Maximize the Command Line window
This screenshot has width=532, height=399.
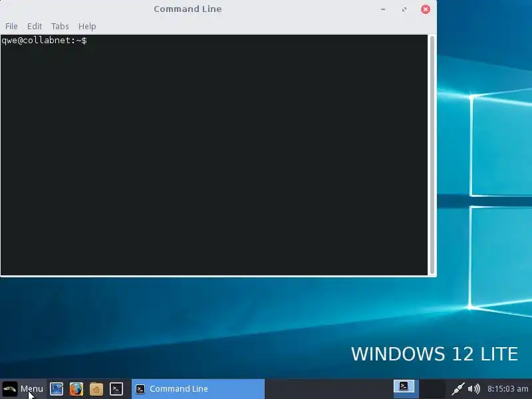pos(404,9)
